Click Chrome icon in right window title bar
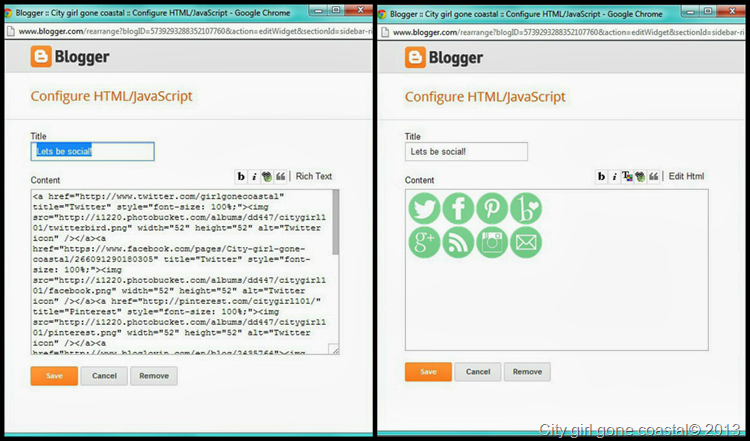Image resolution: width=750 pixels, height=441 pixels. pyautogui.click(x=382, y=14)
